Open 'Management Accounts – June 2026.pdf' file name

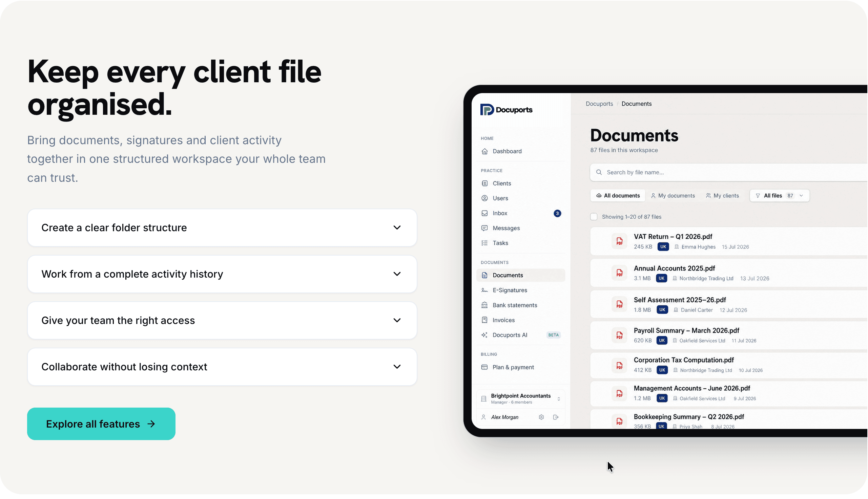[692, 389]
